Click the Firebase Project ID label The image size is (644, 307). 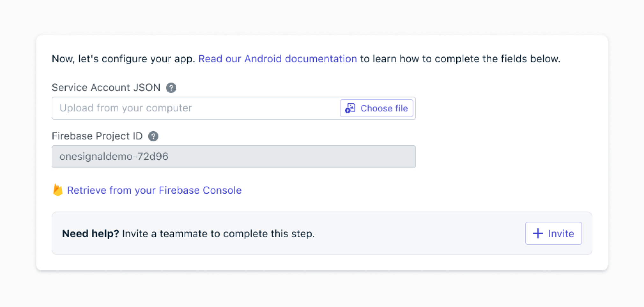(x=97, y=136)
